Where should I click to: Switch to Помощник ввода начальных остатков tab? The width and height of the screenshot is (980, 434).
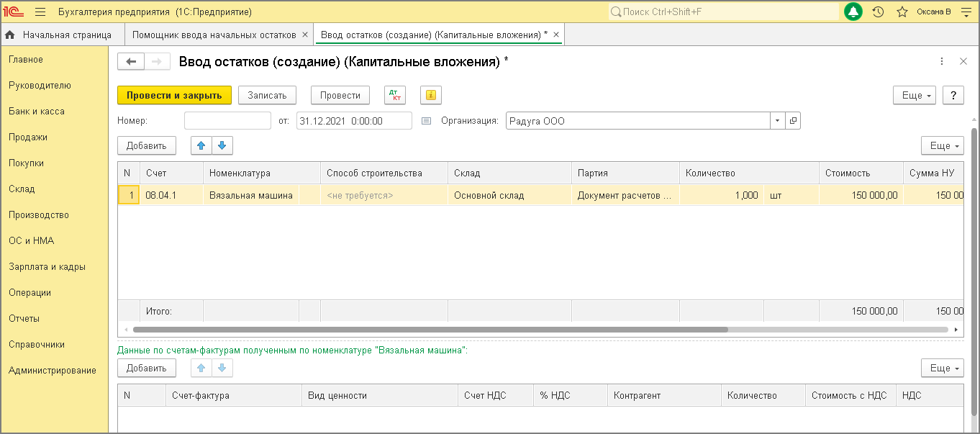point(214,35)
